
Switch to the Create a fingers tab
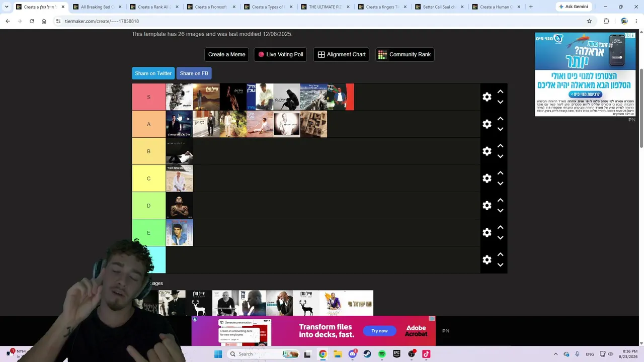(382, 7)
